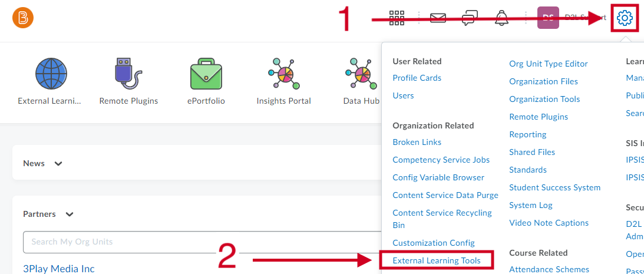Open the DS user profile avatar menu
The height and width of the screenshot is (274, 644).
click(548, 18)
